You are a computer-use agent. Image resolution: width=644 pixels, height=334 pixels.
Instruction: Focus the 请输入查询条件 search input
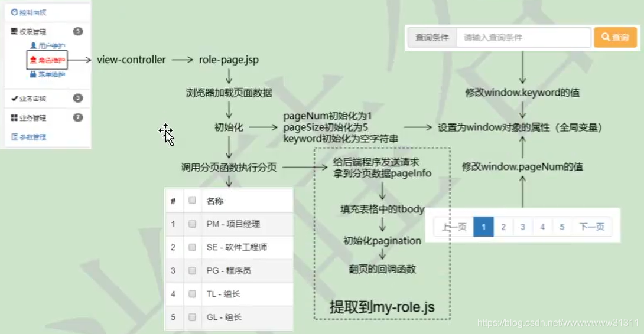(x=523, y=38)
